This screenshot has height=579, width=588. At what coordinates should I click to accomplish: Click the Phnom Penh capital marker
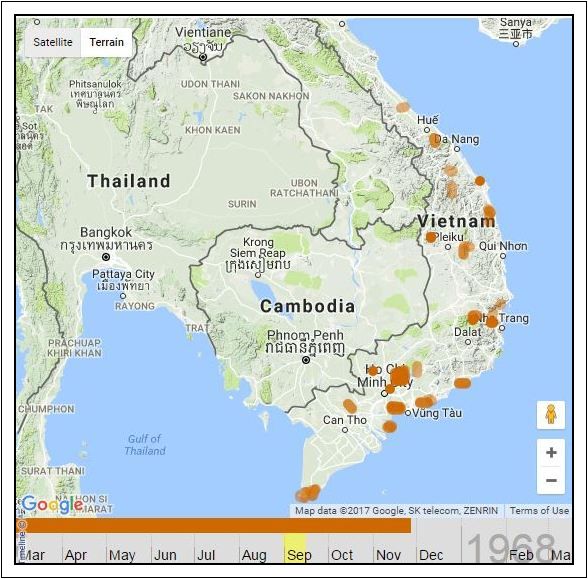pos(306,360)
